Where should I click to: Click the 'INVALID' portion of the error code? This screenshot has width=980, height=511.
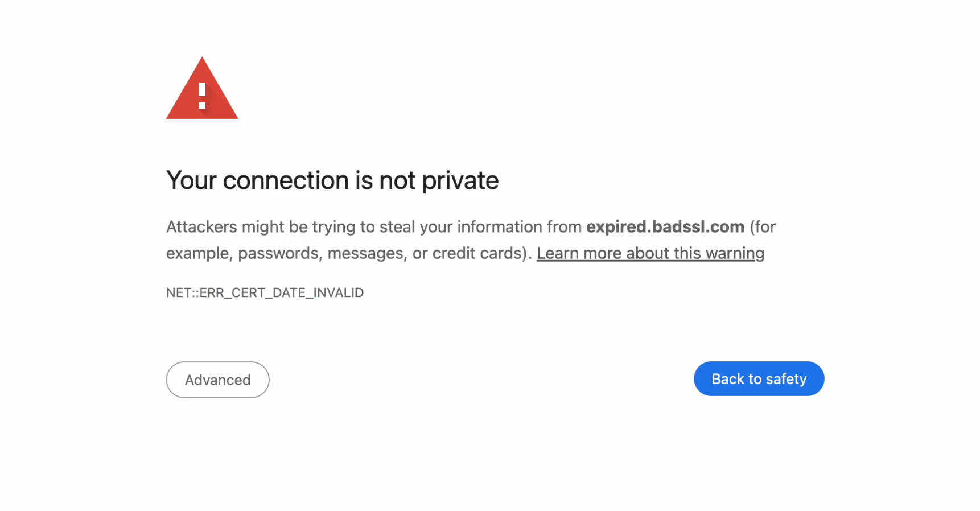pyautogui.click(x=339, y=292)
